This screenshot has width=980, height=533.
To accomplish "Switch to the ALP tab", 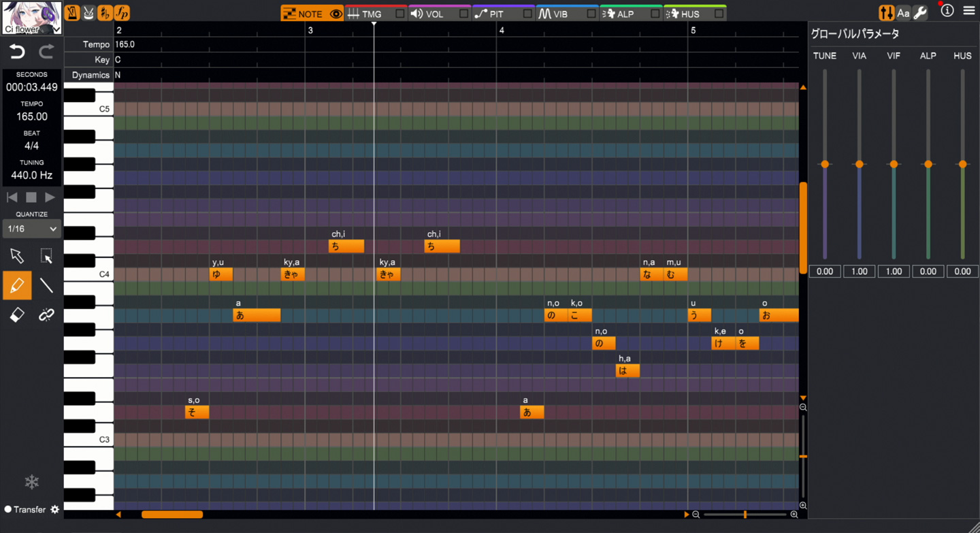I will 624,14.
